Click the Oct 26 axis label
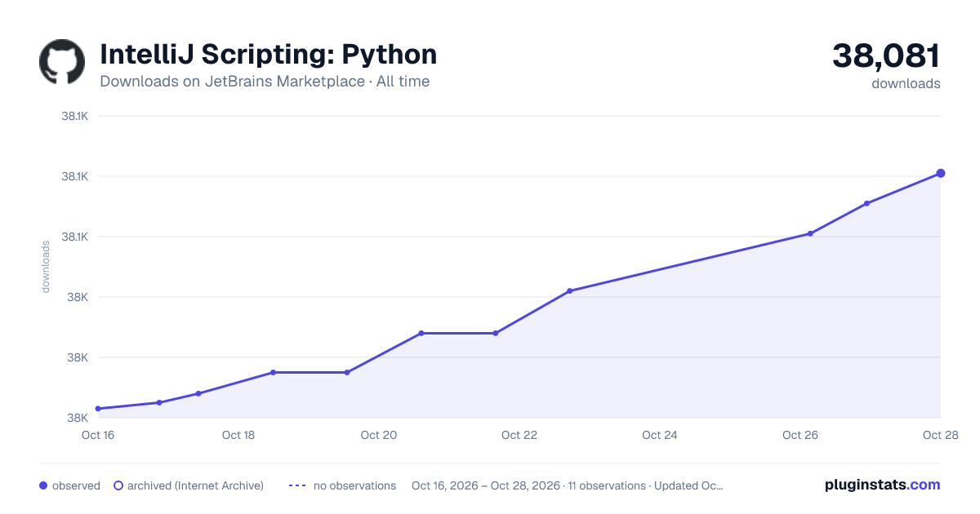This screenshot has width=980, height=514. click(800, 435)
